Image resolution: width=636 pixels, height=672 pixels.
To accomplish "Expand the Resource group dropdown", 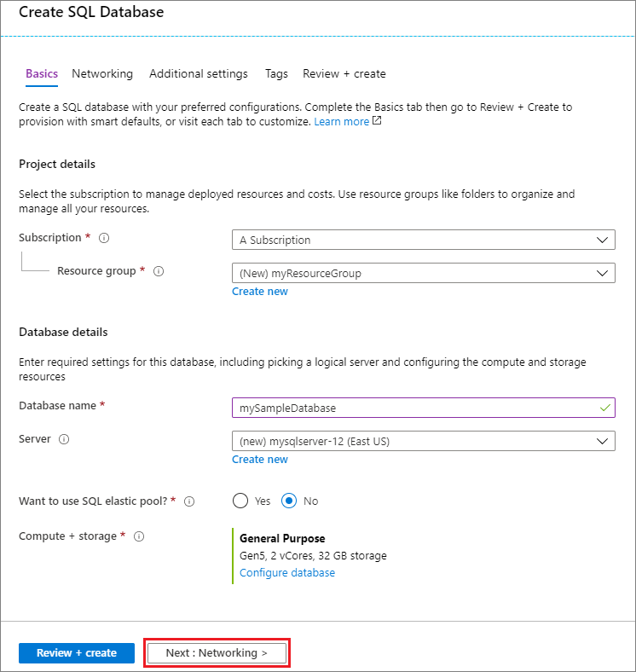I will pos(423,273).
